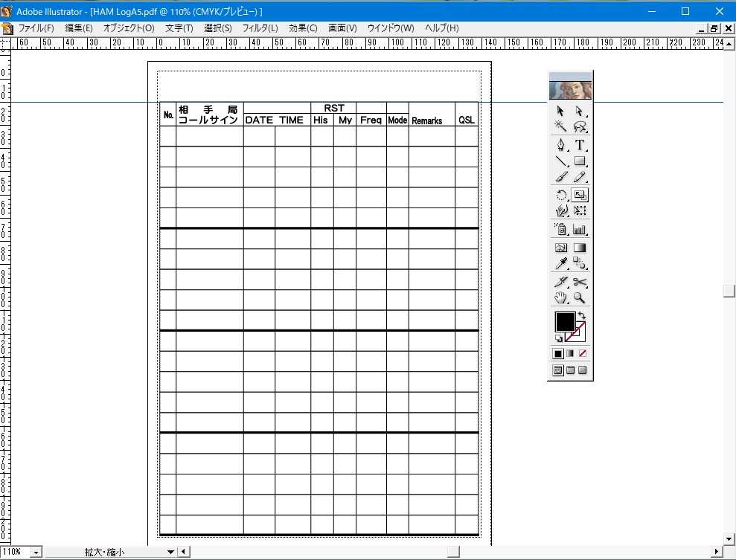Reset to default fill and stroke
736x560 pixels.
point(559,338)
